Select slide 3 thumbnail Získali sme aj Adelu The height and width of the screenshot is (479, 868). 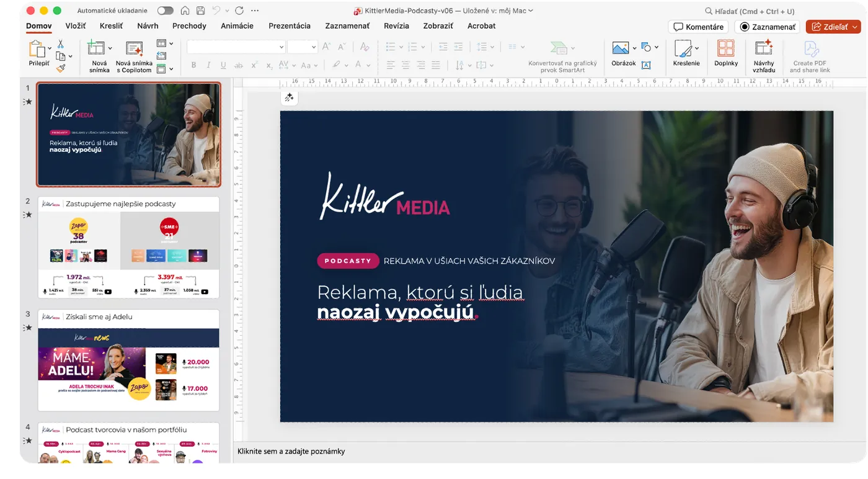[128, 360]
